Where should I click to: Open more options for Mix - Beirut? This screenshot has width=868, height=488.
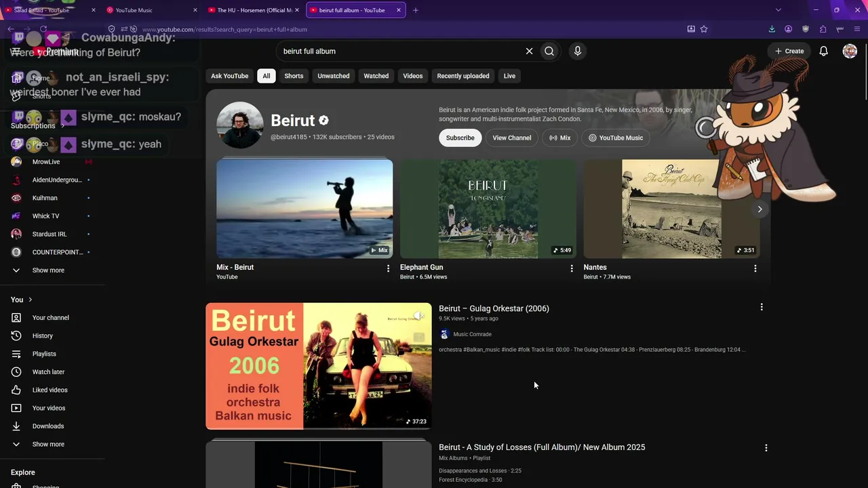click(388, 268)
